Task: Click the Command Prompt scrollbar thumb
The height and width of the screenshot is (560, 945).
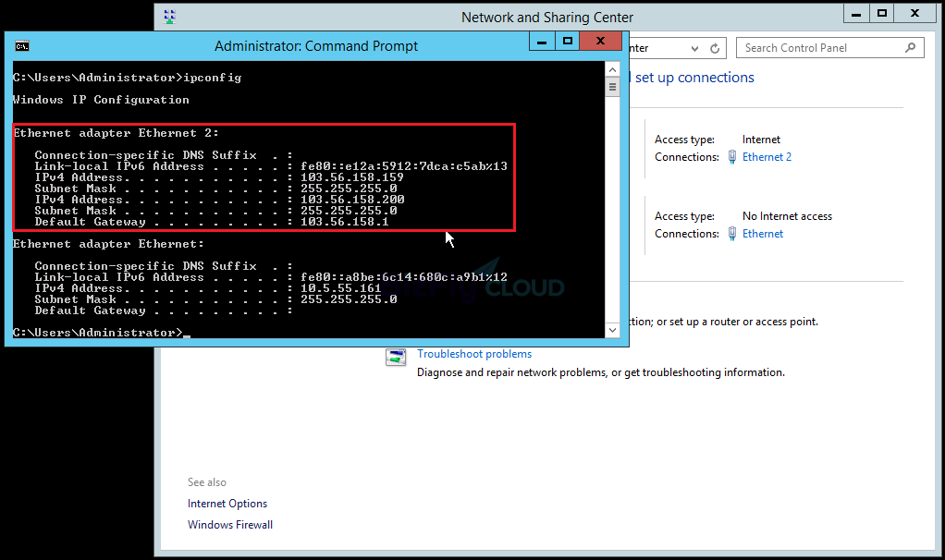Action: coord(612,87)
